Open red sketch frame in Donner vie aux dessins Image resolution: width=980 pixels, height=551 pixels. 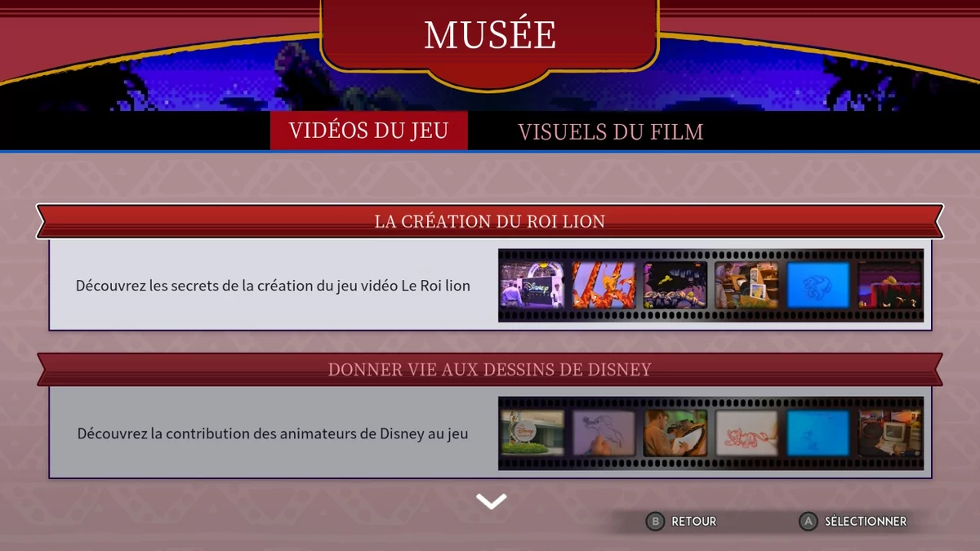click(746, 433)
